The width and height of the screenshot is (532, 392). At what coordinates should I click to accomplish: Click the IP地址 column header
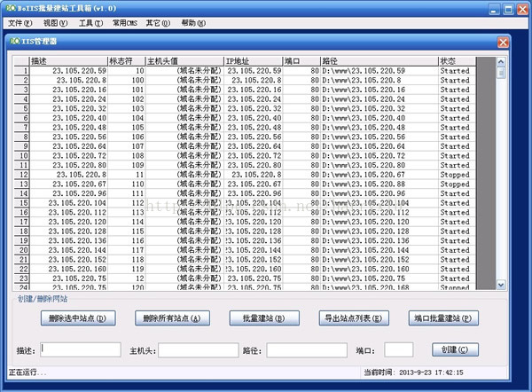254,61
